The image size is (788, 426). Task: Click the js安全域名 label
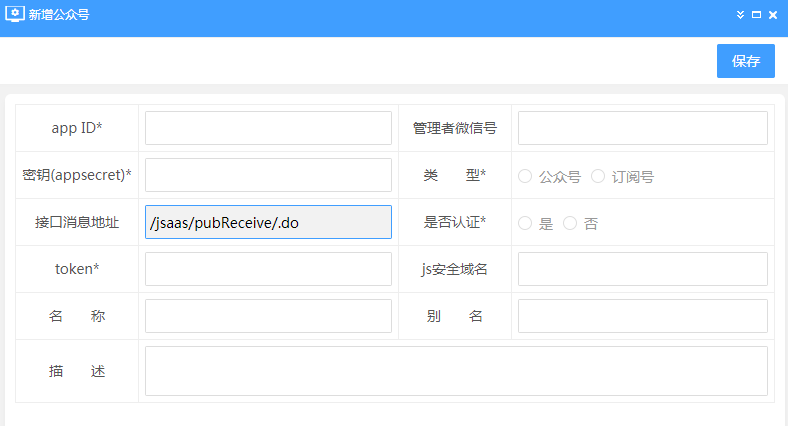pos(455,269)
